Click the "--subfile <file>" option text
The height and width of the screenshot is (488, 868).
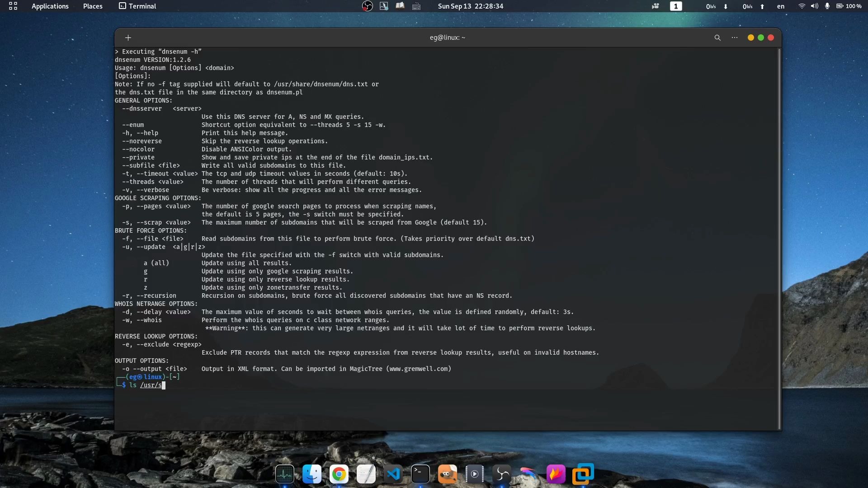pos(151,165)
